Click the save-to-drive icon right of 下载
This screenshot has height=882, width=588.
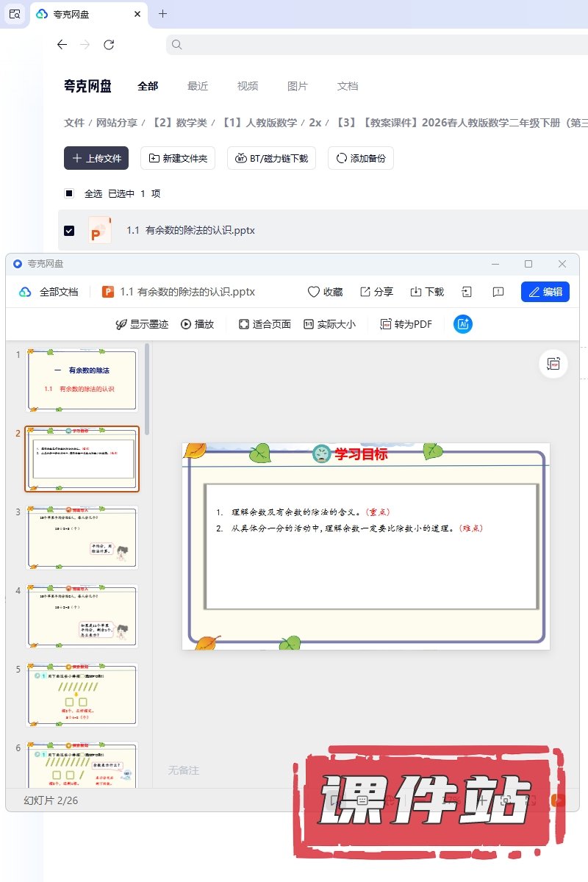467,292
